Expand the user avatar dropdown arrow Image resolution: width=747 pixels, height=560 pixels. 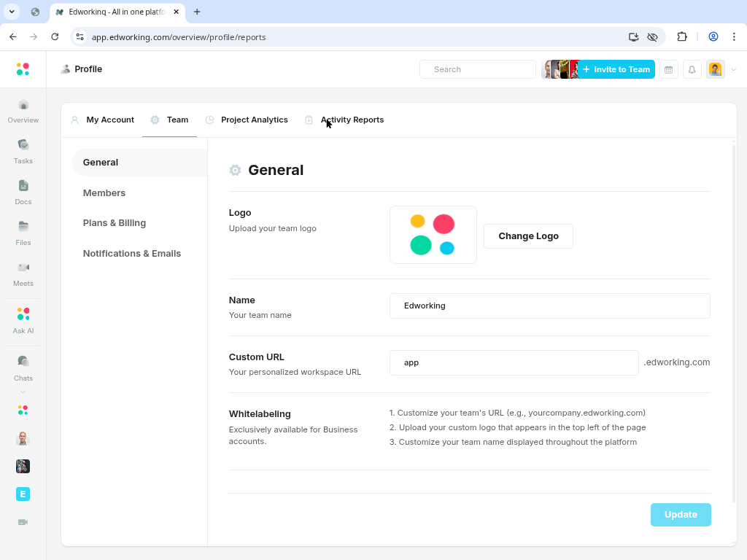(x=733, y=70)
